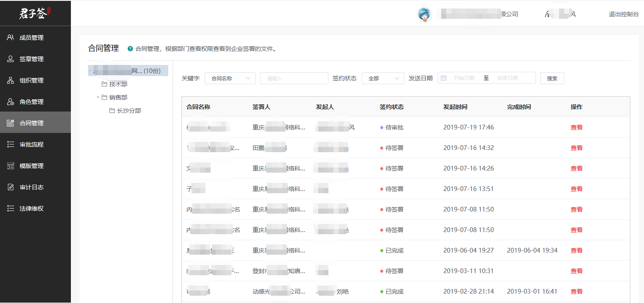Image resolution: width=644 pixels, height=303 pixels.
Task: Click the 销售部 folder icon
Action: click(x=104, y=97)
